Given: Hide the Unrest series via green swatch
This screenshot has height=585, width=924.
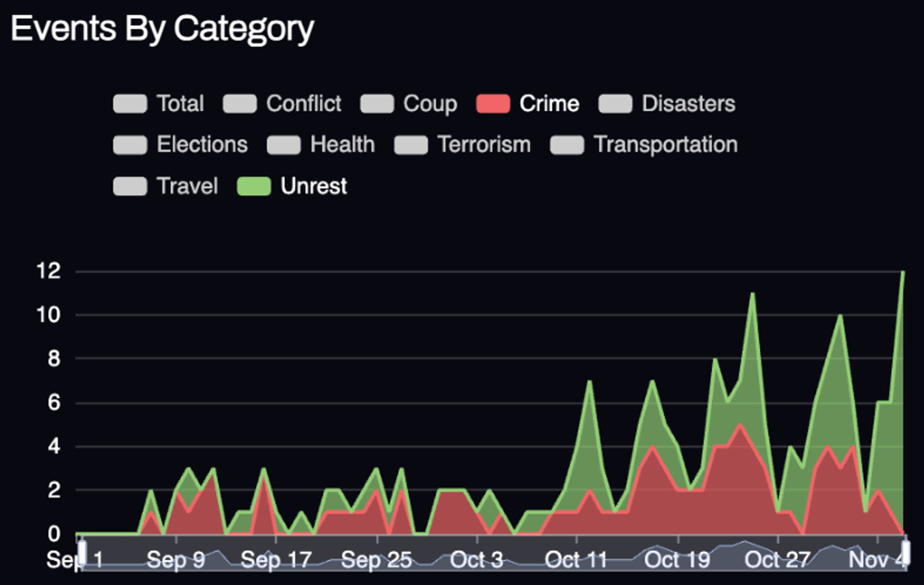Looking at the screenshot, I should tap(254, 186).
